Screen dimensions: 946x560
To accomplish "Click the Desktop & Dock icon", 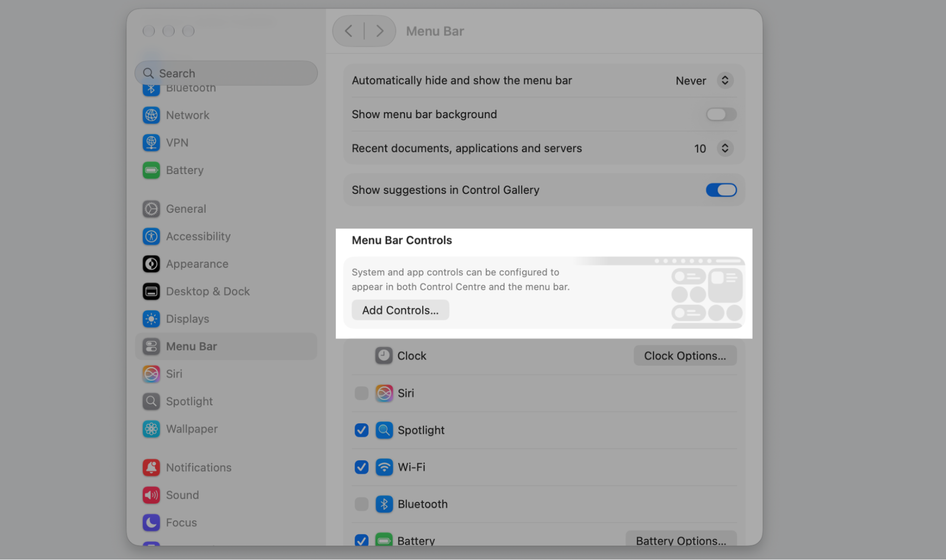I will [x=151, y=291].
